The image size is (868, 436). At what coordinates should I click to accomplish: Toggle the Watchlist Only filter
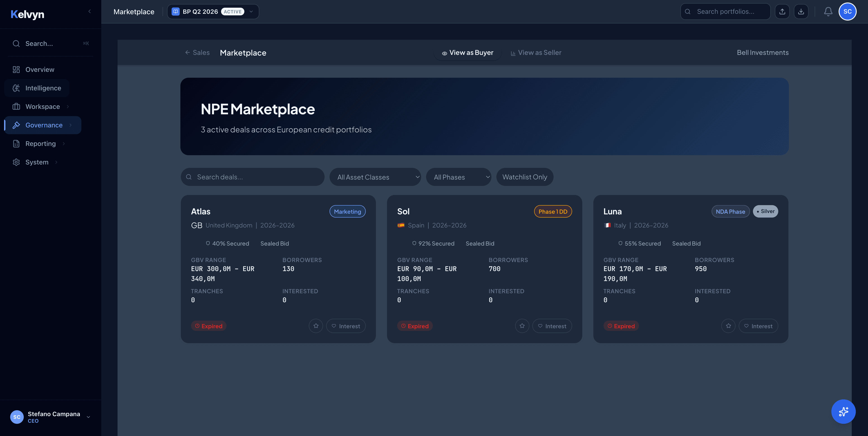[525, 177]
